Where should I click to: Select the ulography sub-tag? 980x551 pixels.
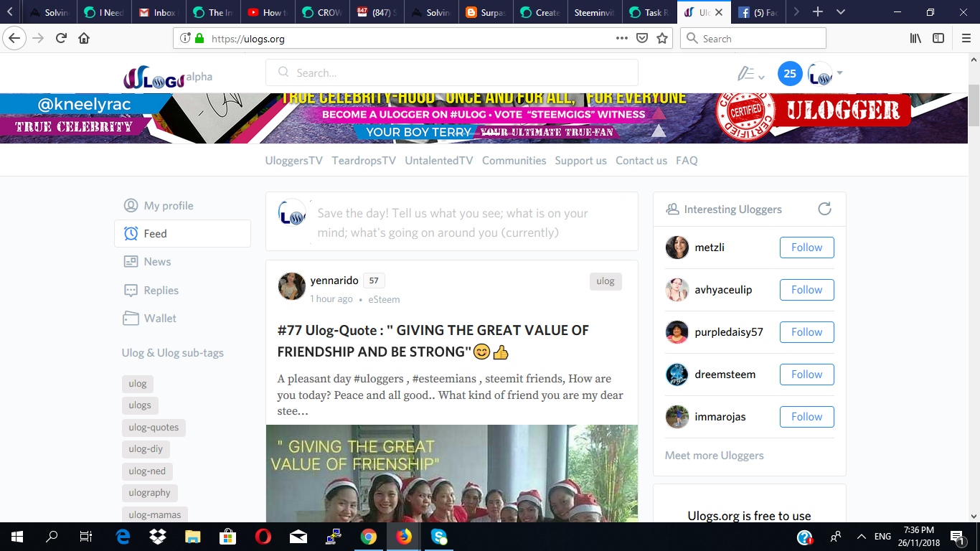pyautogui.click(x=150, y=493)
